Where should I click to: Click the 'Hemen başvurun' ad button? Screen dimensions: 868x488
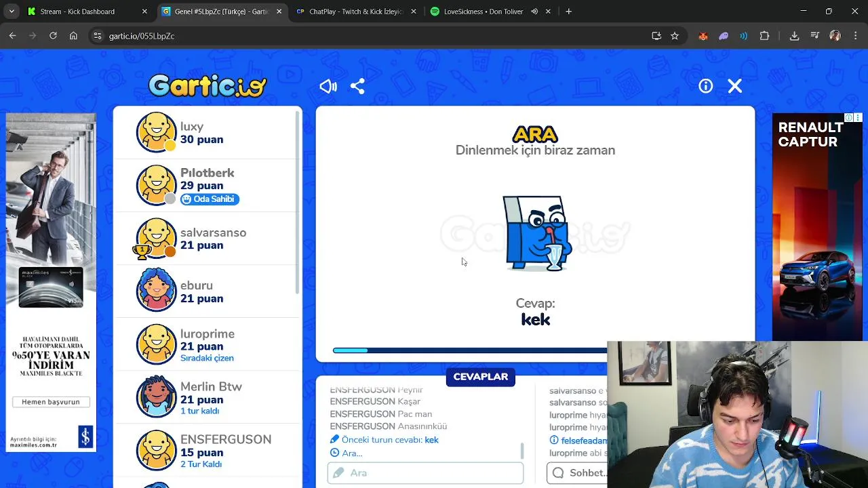click(x=51, y=402)
